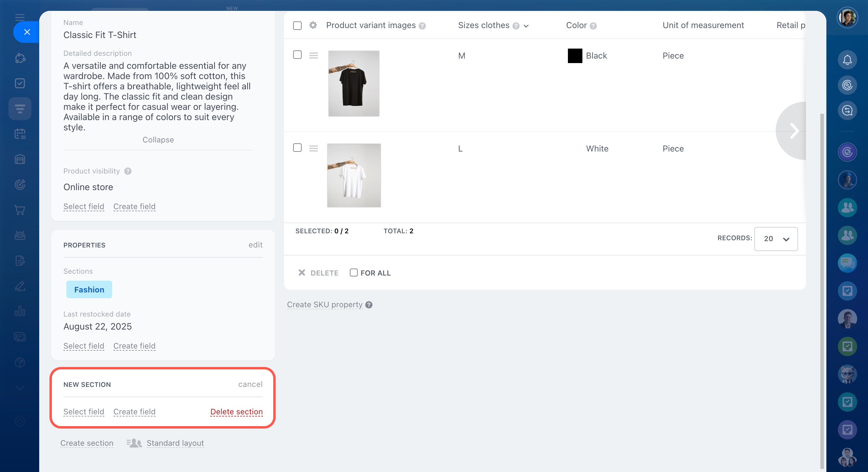Click the black color swatch

[575, 56]
